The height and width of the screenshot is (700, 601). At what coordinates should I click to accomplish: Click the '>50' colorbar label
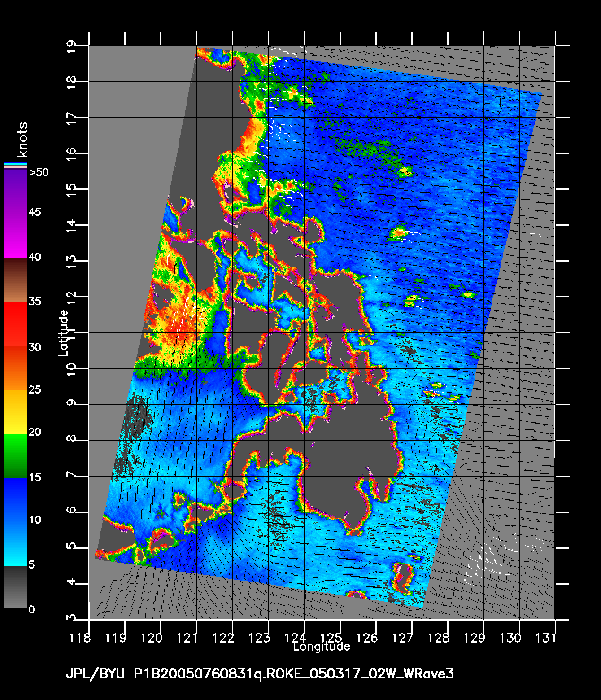pos(39,172)
